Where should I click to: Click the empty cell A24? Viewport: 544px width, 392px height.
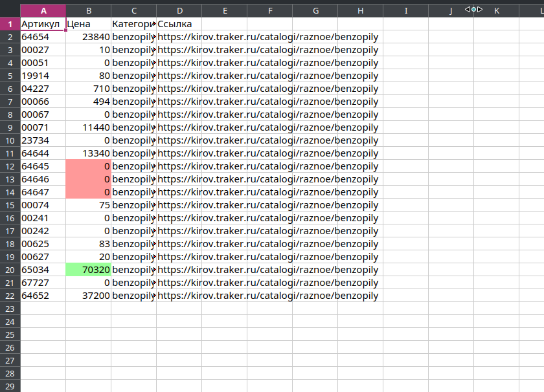(x=43, y=321)
